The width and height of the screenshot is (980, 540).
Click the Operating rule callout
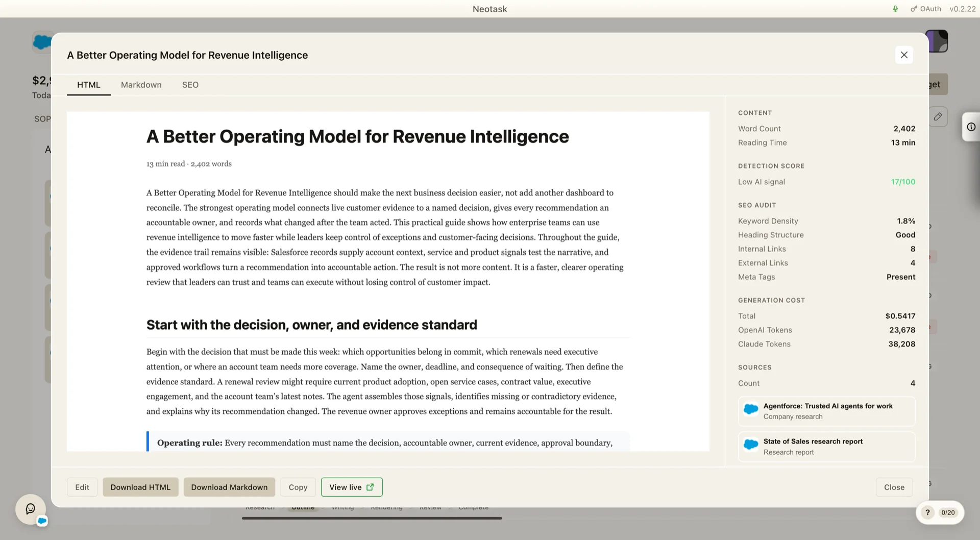[x=388, y=442]
